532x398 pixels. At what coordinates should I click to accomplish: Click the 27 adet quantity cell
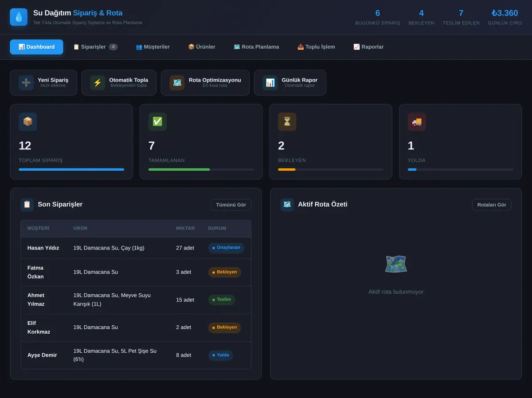pyautogui.click(x=185, y=248)
